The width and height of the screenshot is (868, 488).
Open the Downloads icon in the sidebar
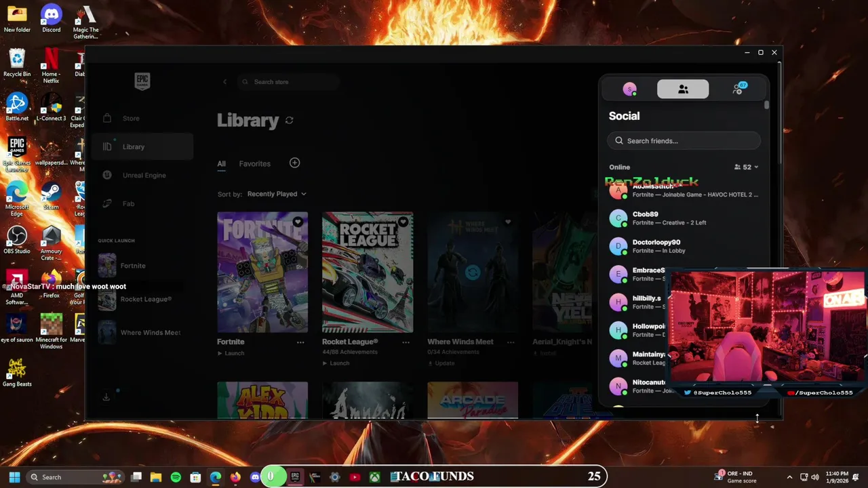point(106,397)
